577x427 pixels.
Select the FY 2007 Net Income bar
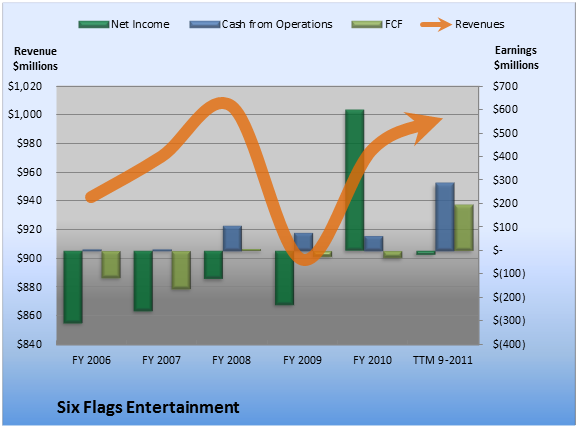(143, 281)
